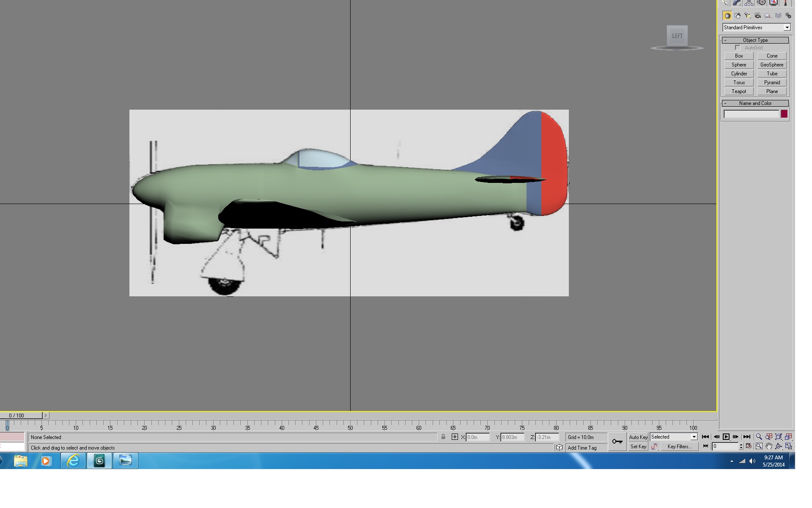Create a Teapot primitive button

(x=739, y=91)
